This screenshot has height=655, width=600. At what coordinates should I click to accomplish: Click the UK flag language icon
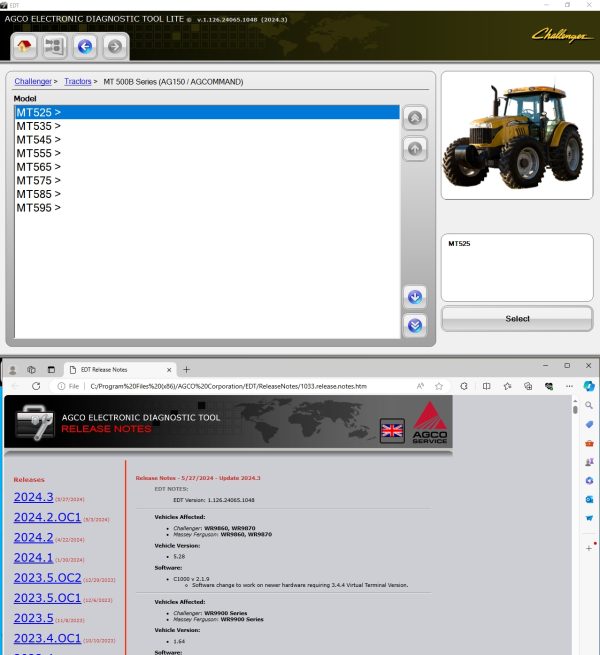click(x=392, y=430)
